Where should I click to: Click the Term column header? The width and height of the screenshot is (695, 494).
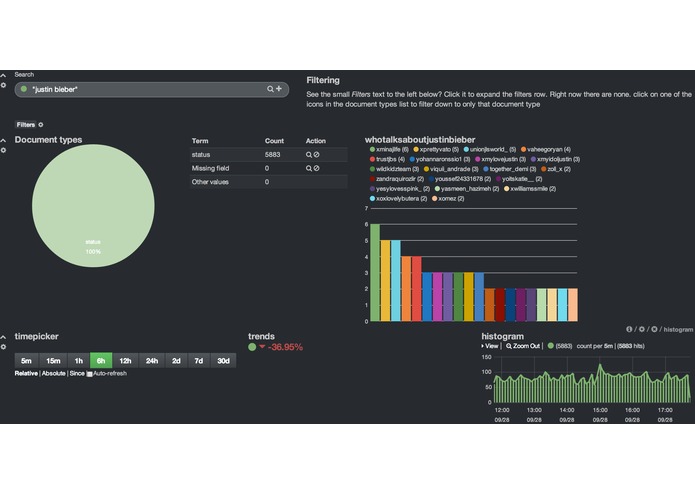coord(200,141)
